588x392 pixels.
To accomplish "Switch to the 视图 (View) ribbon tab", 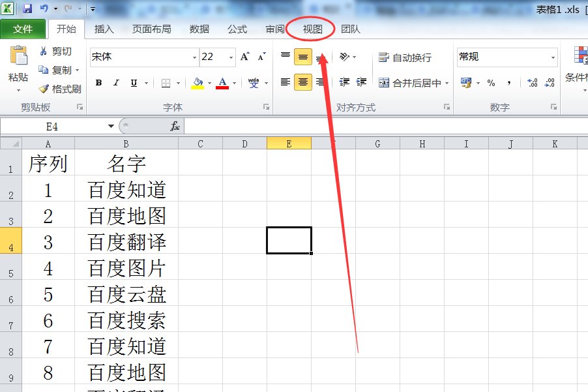I will (x=308, y=29).
